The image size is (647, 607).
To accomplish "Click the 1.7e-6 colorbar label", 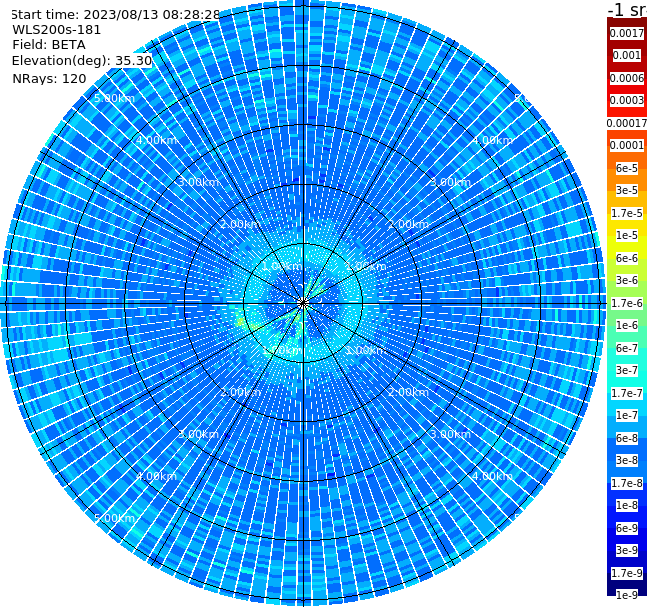I will (x=627, y=303).
